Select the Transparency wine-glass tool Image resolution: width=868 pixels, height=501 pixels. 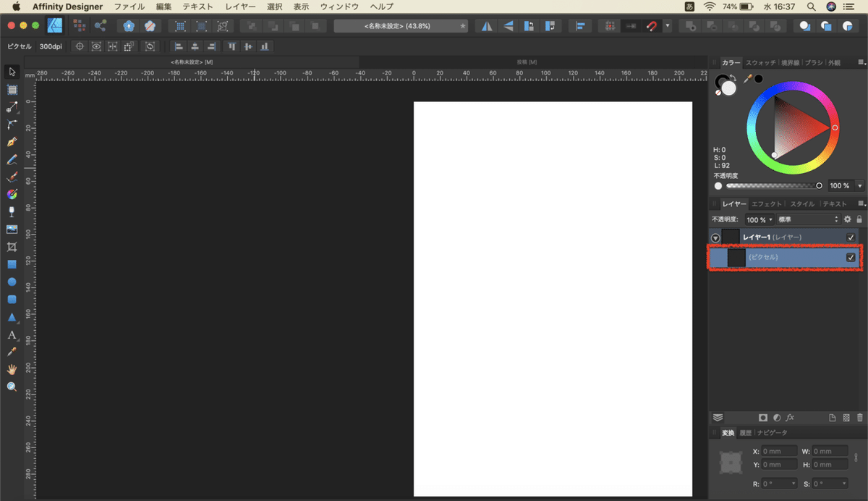[x=12, y=211]
